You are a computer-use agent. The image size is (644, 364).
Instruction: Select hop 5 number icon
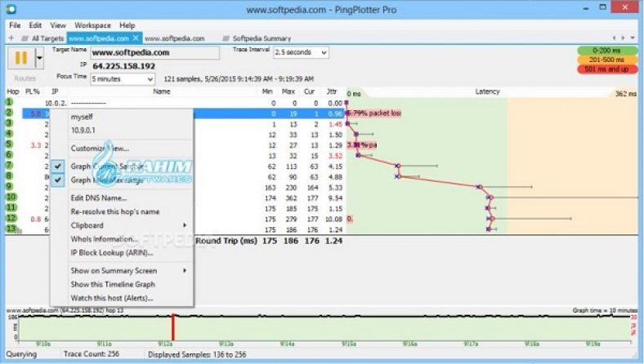coord(10,144)
